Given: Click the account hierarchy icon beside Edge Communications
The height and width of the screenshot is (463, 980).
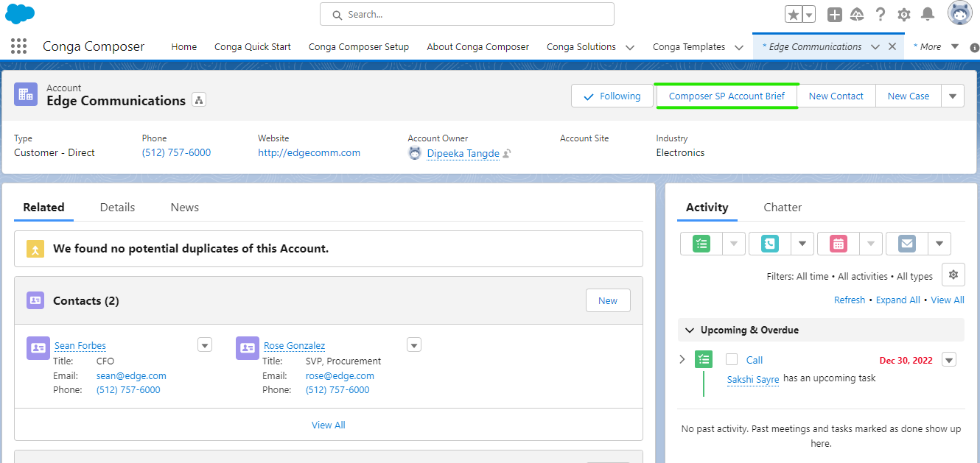Looking at the screenshot, I should 199,100.
